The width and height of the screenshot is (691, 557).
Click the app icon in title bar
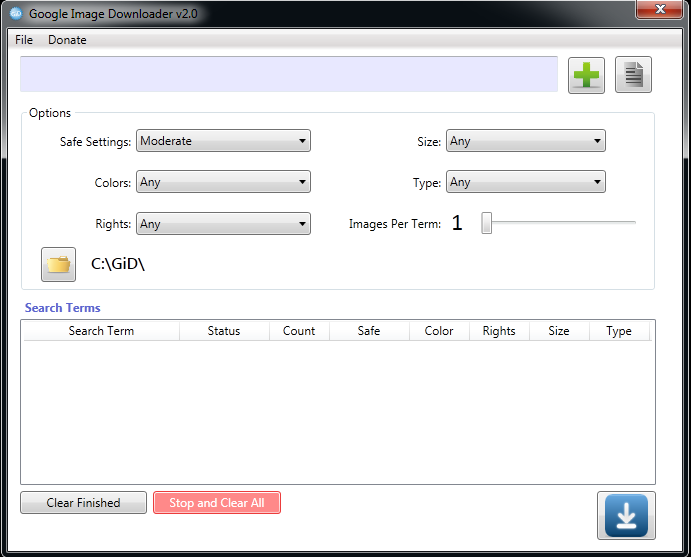16,14
